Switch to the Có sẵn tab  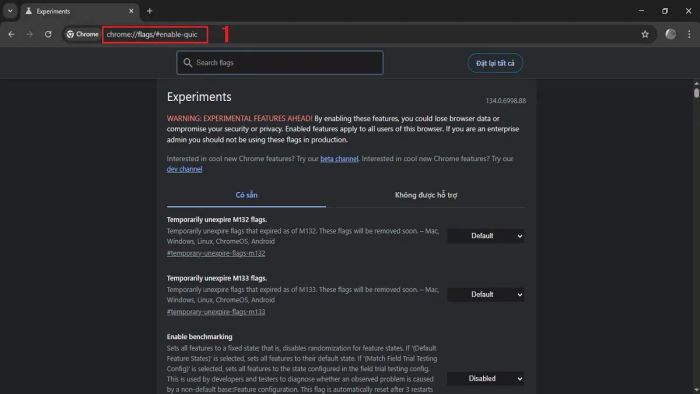246,195
